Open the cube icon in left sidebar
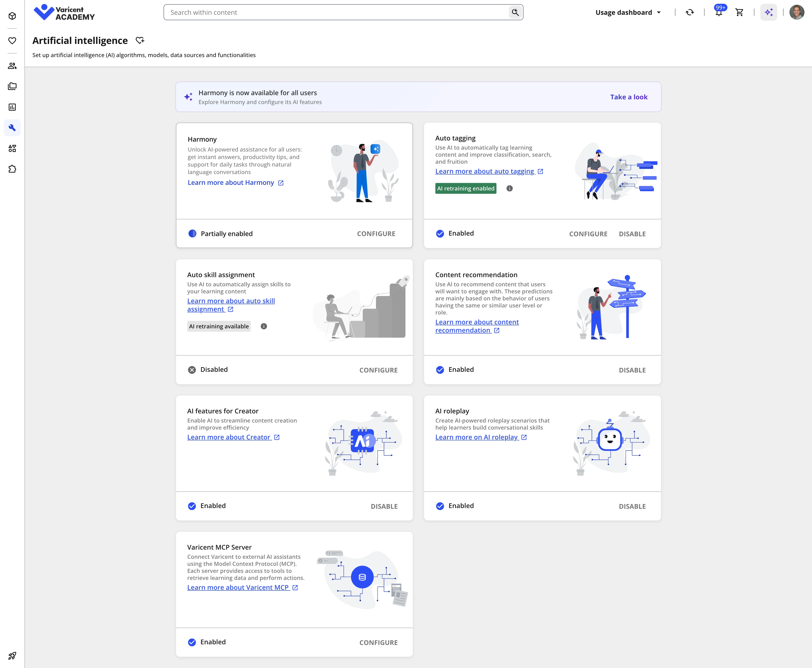The image size is (812, 668). pos(12,16)
